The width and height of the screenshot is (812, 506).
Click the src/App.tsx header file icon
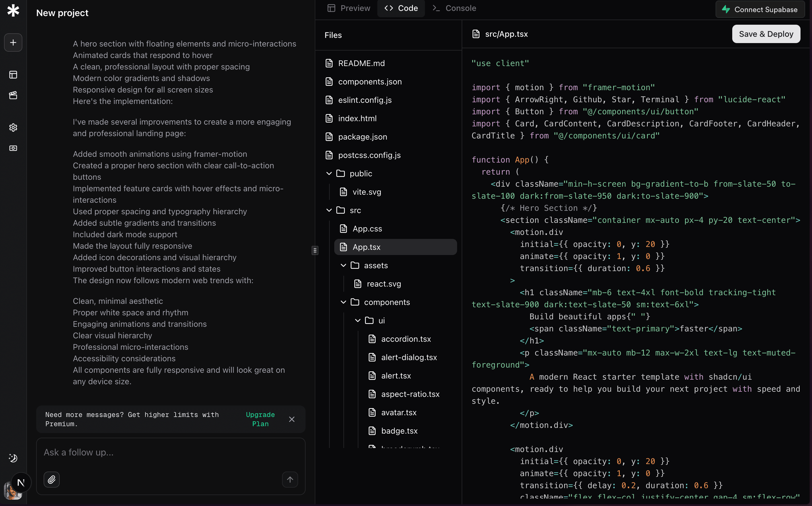point(476,34)
